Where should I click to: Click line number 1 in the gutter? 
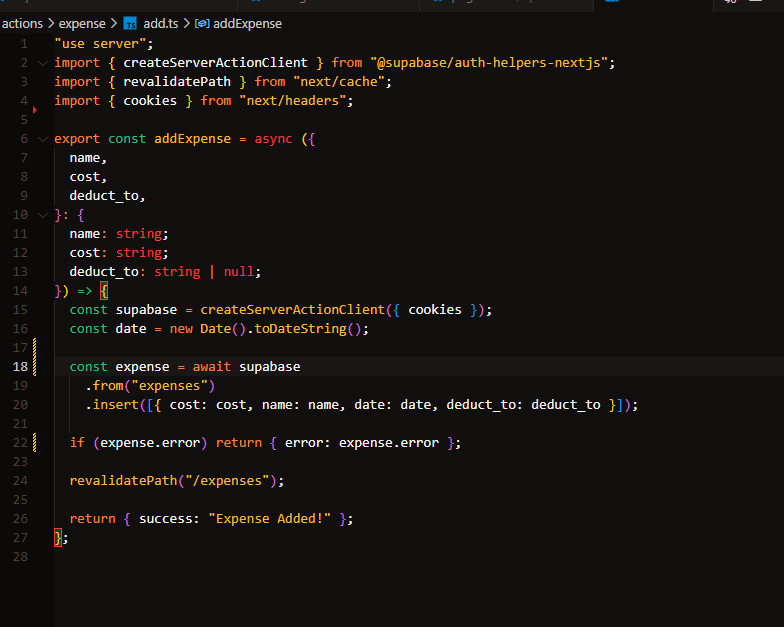[24, 44]
